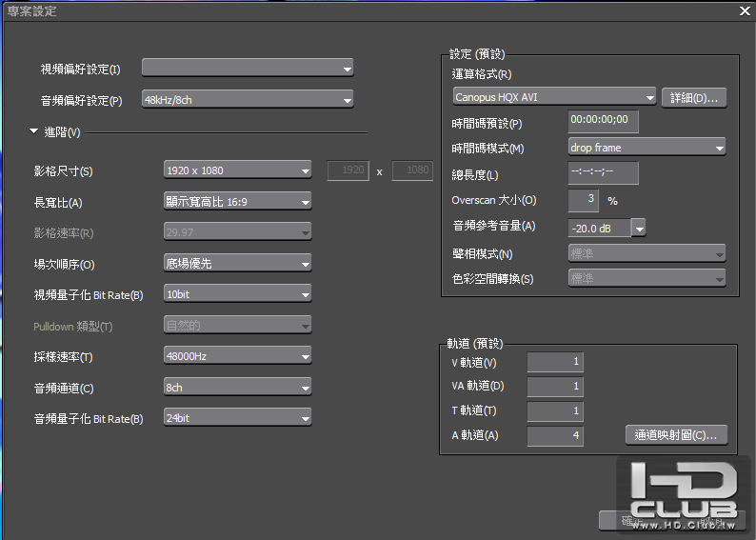Click the V 軌道 count field
This screenshot has width=756, height=540.
pyautogui.click(x=555, y=362)
